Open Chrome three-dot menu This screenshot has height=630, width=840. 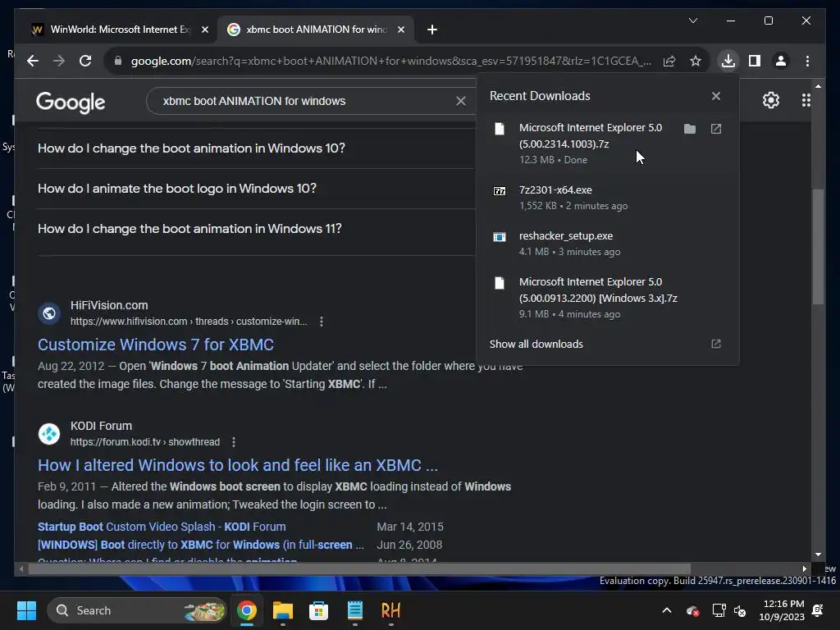(x=807, y=61)
